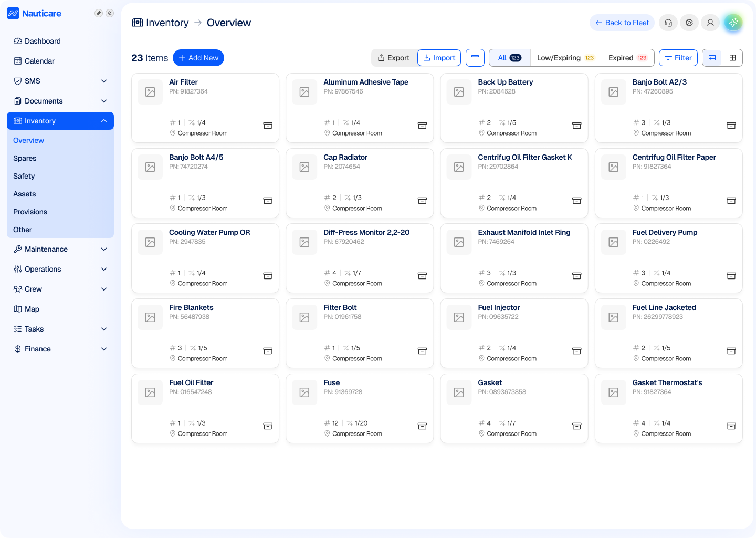756x538 pixels.
Task: Archive the Back Up Battery item
Action: [576, 126]
